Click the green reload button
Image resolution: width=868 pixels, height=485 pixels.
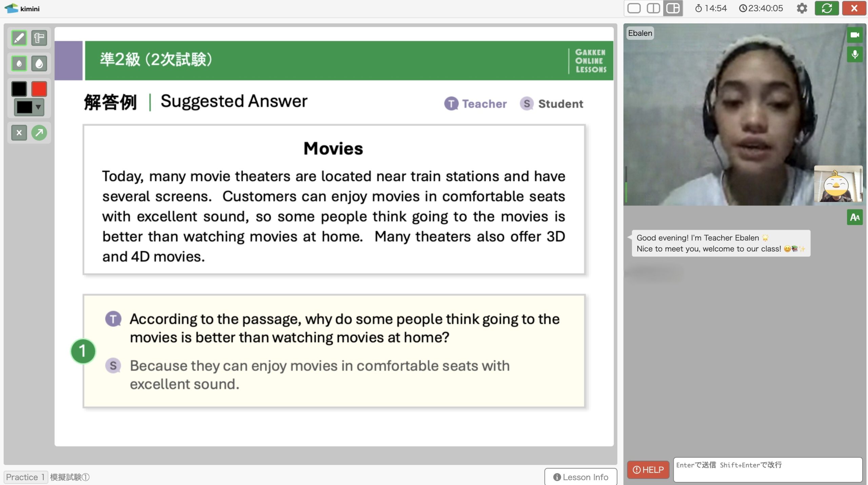pos(827,8)
